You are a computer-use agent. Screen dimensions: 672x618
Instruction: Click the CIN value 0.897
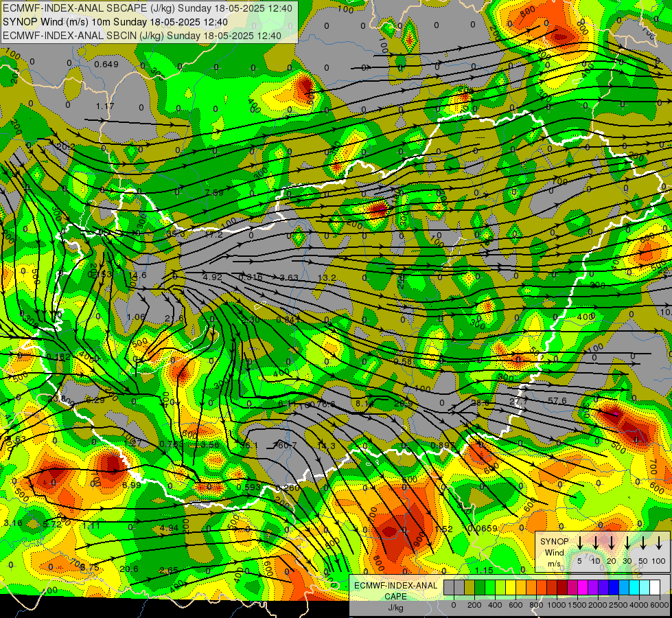(x=443, y=446)
